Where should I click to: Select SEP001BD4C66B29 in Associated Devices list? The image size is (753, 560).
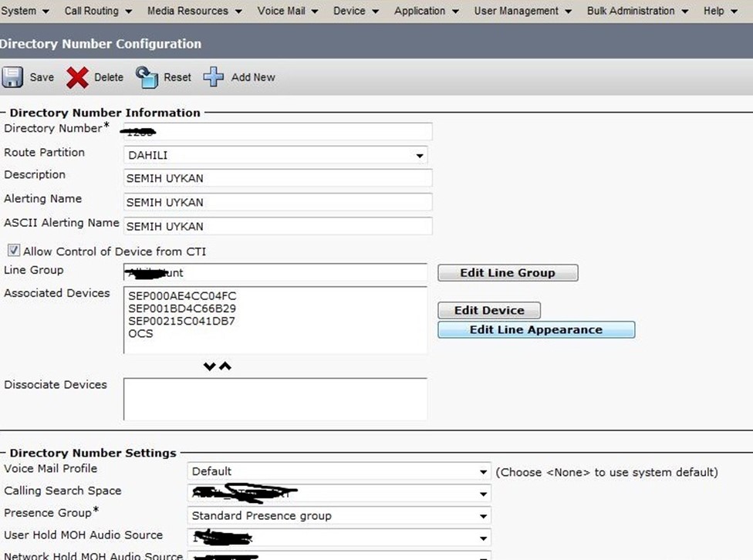[182, 309]
